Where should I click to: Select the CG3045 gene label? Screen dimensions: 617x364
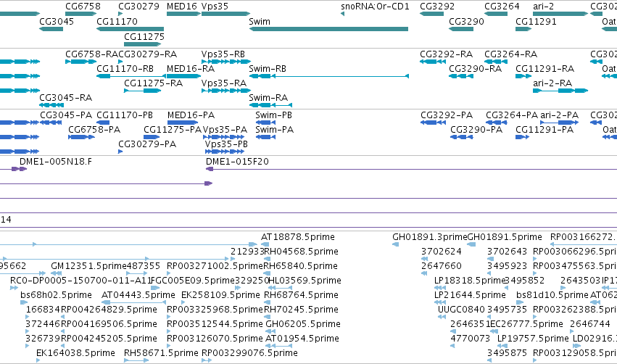[x=57, y=21]
